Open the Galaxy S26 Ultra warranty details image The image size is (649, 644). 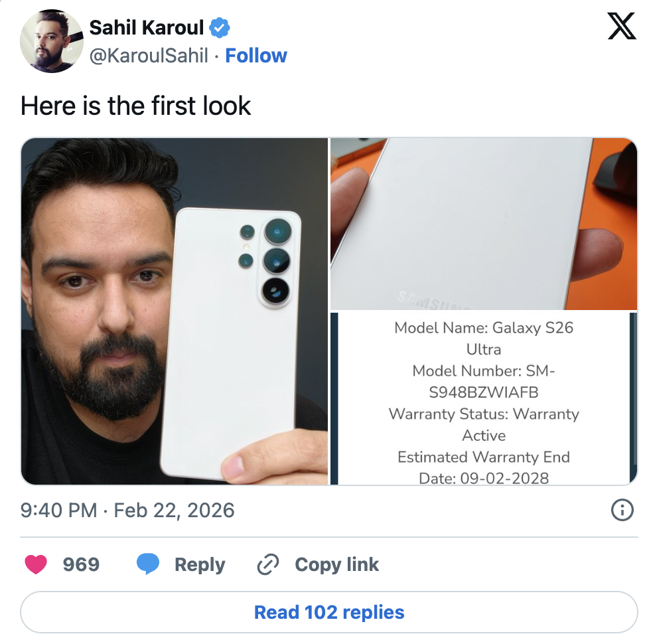click(x=483, y=398)
